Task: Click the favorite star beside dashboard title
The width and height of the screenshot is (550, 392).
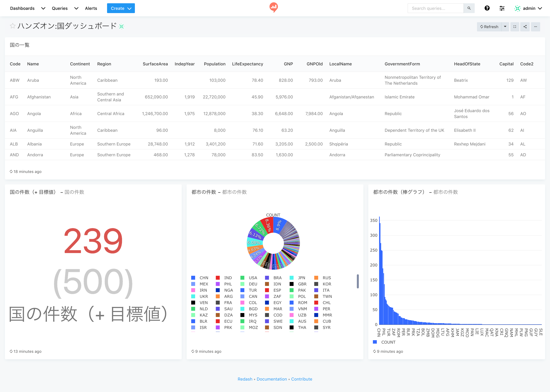Action: [13, 26]
